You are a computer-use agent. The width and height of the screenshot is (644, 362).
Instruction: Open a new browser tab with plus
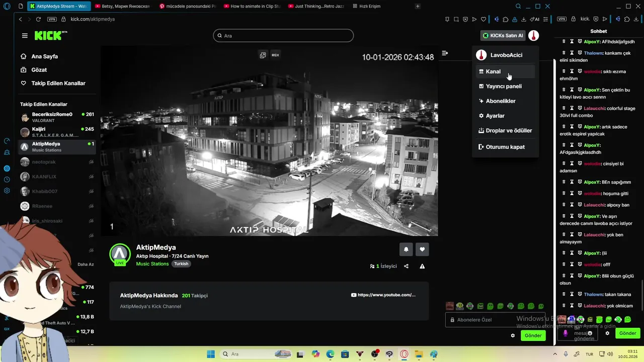(418, 7)
